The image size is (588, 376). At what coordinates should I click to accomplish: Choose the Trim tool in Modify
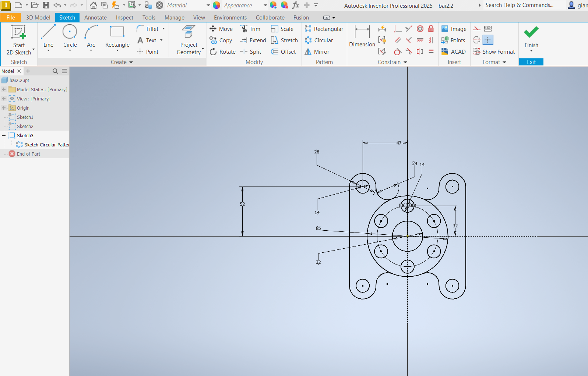(x=250, y=29)
